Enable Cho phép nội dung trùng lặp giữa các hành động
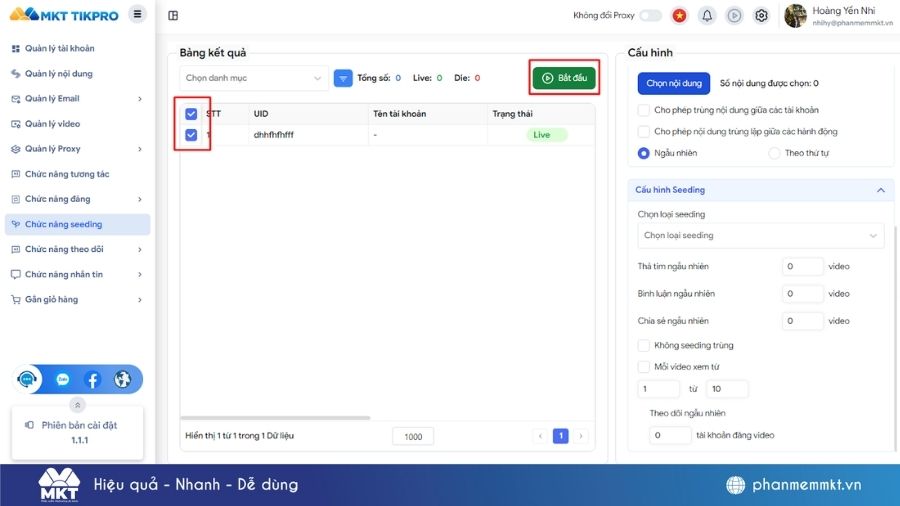The image size is (900, 506). 644,131
